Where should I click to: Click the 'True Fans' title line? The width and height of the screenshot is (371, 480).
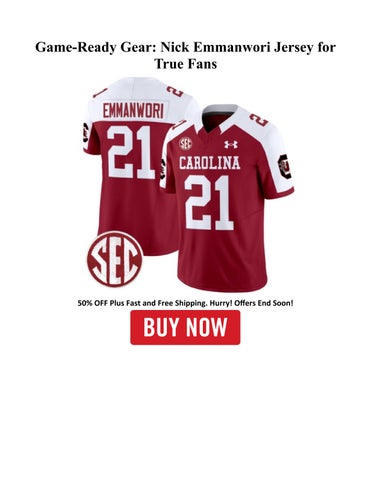pyautogui.click(x=186, y=64)
